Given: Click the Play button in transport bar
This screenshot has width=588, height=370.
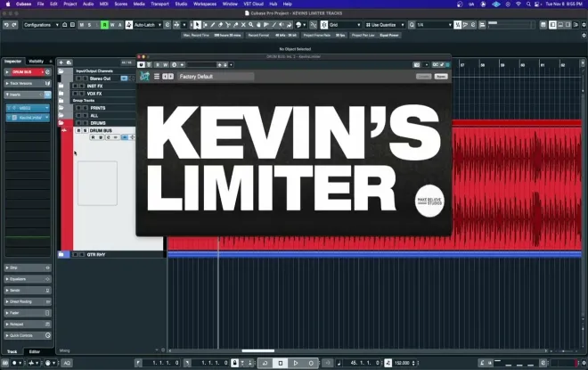Looking at the screenshot, I should click(296, 363).
